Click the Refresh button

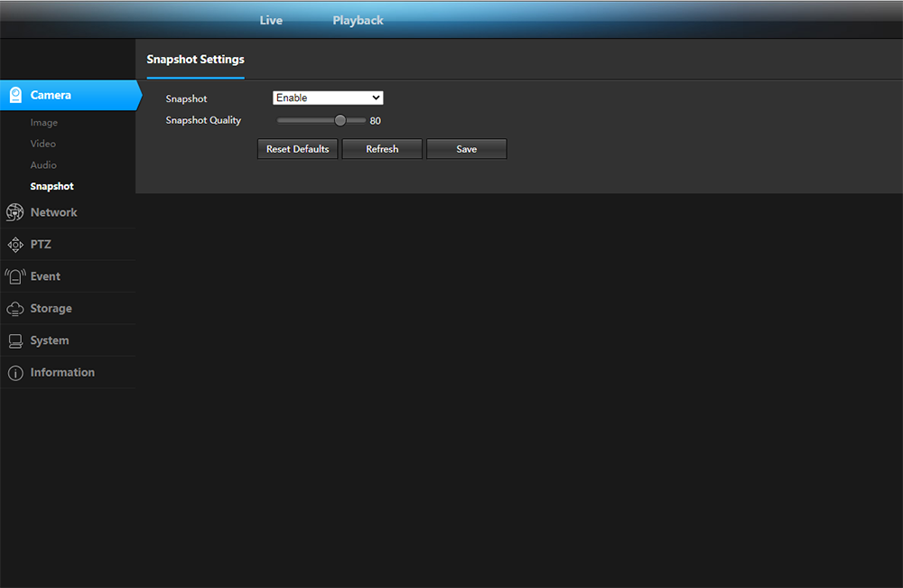pos(382,149)
